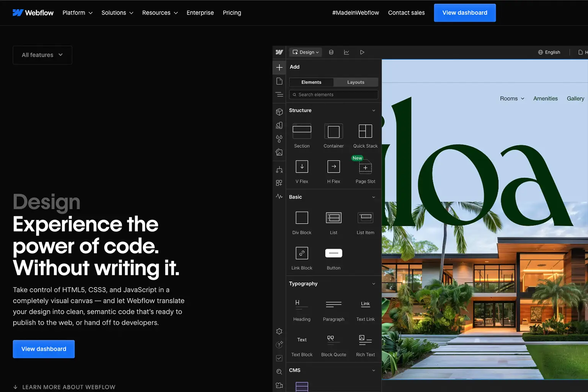
Task: Open the Variables droplets icon
Action: (x=279, y=139)
